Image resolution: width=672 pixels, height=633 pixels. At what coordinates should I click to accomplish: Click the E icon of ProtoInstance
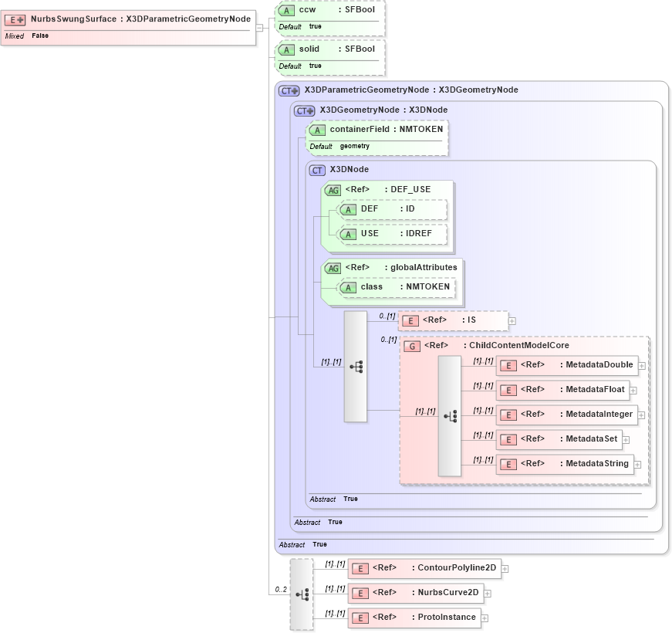(x=360, y=618)
